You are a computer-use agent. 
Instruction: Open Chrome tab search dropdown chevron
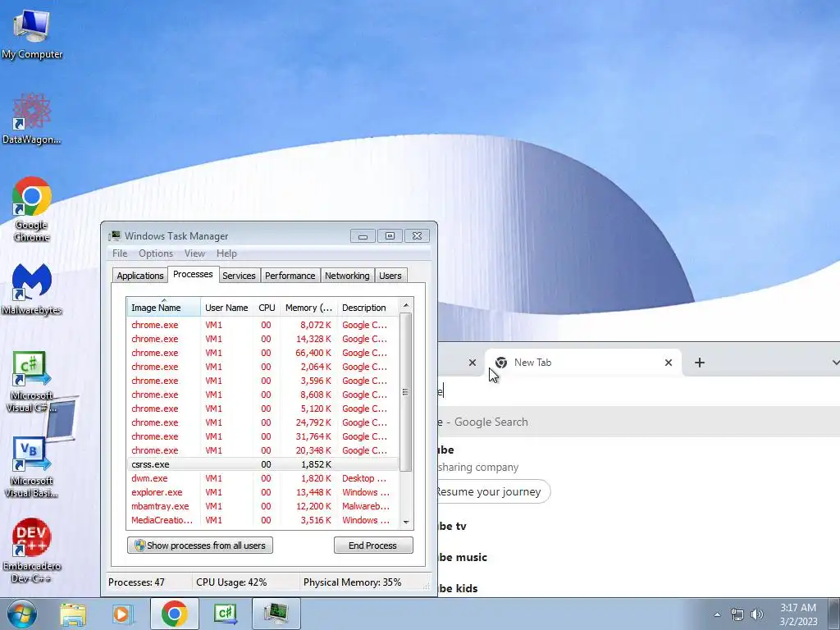click(x=834, y=363)
